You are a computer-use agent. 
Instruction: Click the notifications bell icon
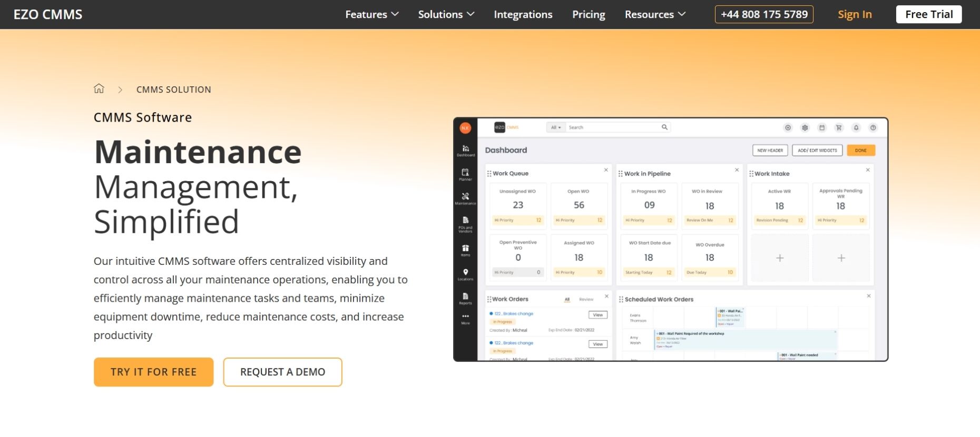tap(856, 127)
